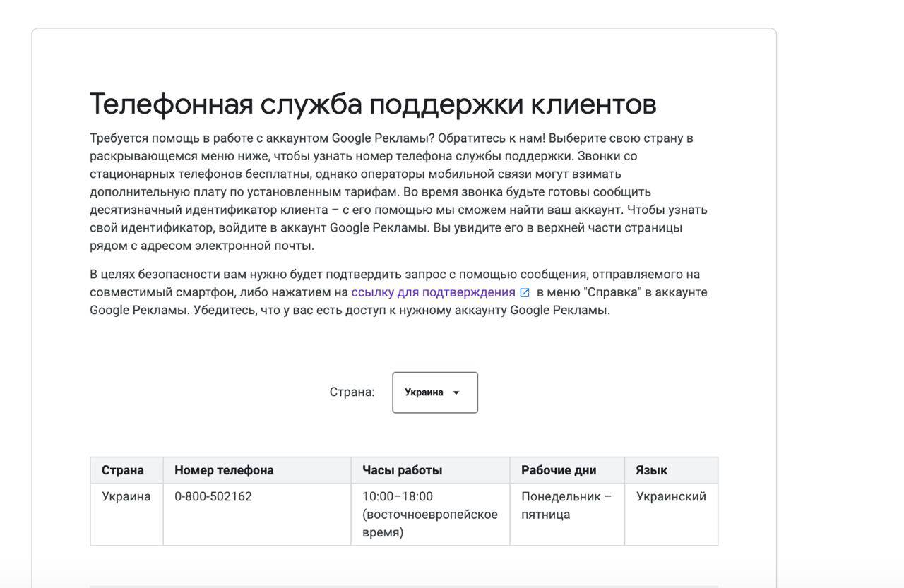Click the восточноевропейское время text
This screenshot has height=588, width=904.
(x=429, y=523)
